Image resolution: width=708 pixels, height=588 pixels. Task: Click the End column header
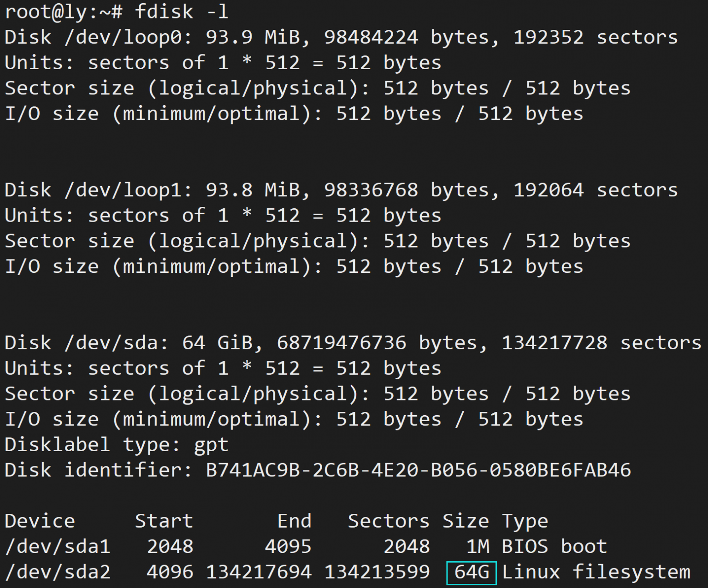[x=294, y=521]
